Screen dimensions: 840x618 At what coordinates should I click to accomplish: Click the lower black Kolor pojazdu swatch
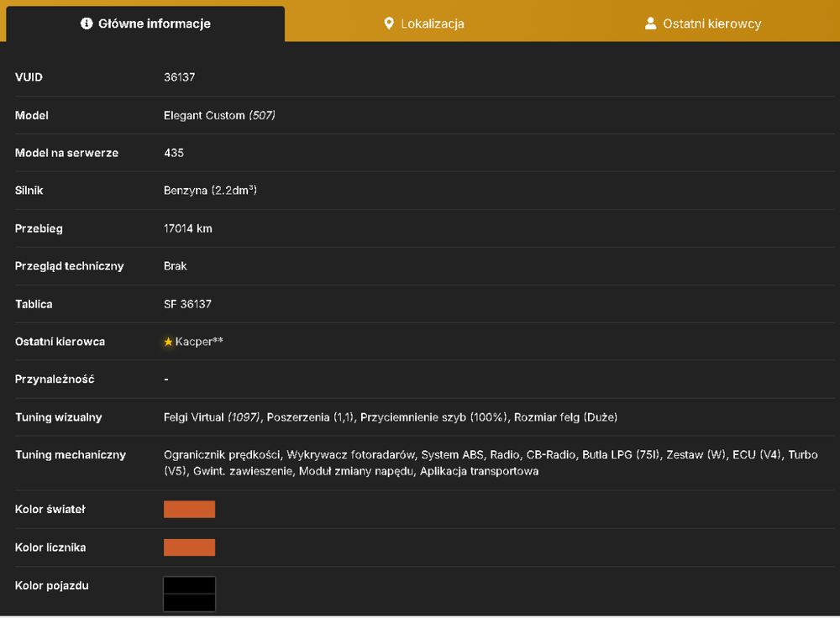coord(189,603)
